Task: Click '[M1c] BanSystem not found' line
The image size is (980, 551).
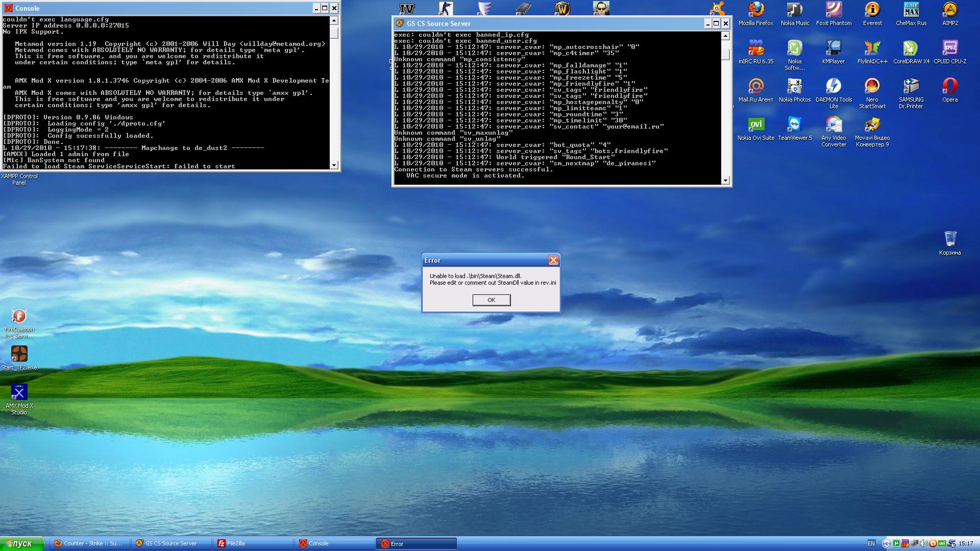Action: [54, 160]
